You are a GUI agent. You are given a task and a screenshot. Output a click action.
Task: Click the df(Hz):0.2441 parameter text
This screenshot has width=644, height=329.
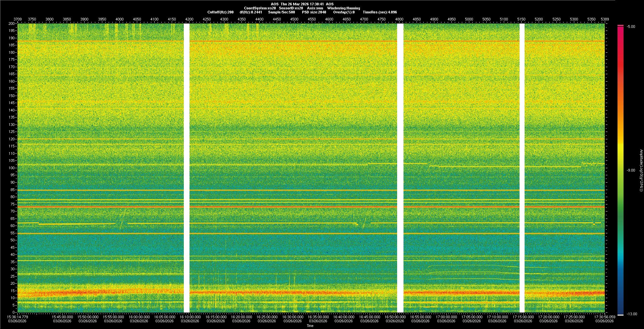pos(251,12)
